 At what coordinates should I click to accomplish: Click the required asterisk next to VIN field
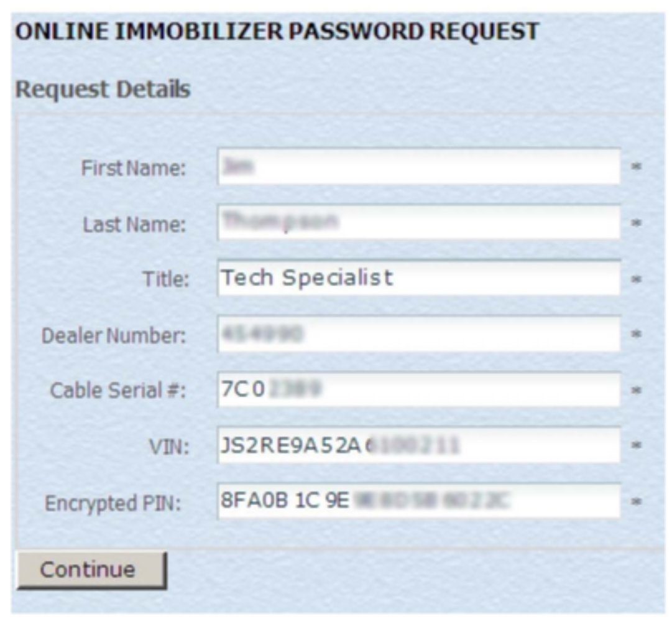pos(636,446)
